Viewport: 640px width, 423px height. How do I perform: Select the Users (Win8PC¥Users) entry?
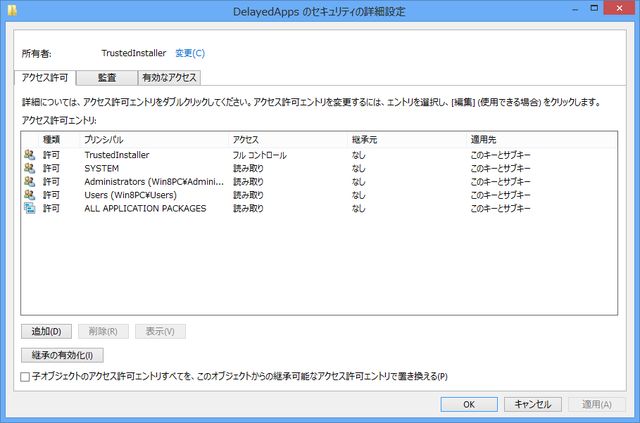[131, 195]
